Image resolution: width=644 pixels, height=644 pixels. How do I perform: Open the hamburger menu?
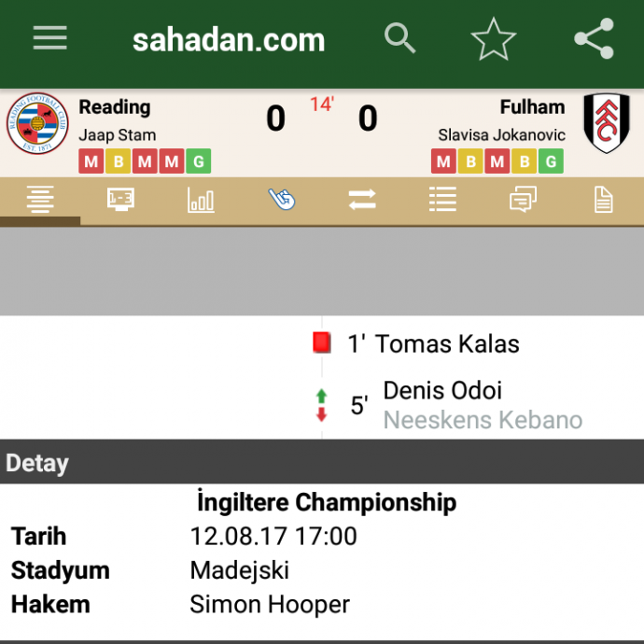[49, 38]
